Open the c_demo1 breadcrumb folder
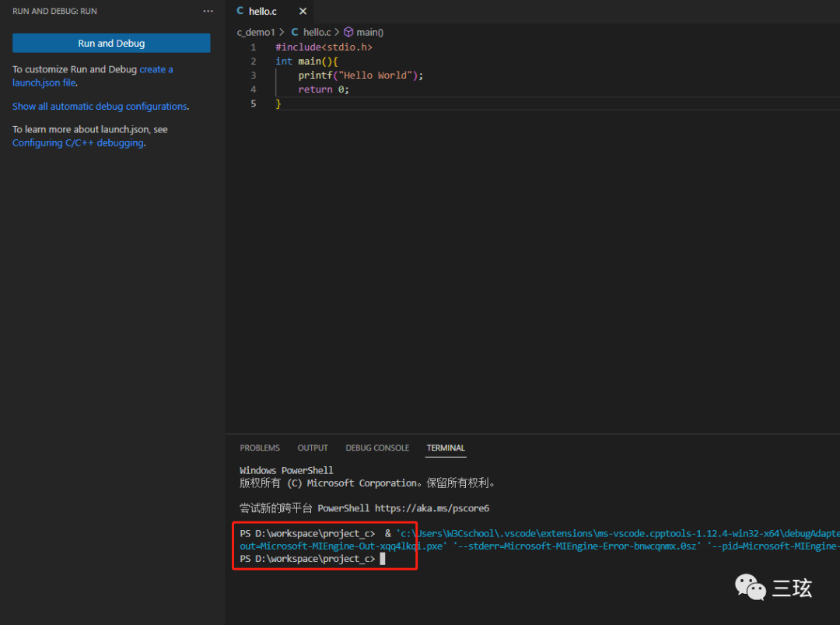 coord(256,32)
